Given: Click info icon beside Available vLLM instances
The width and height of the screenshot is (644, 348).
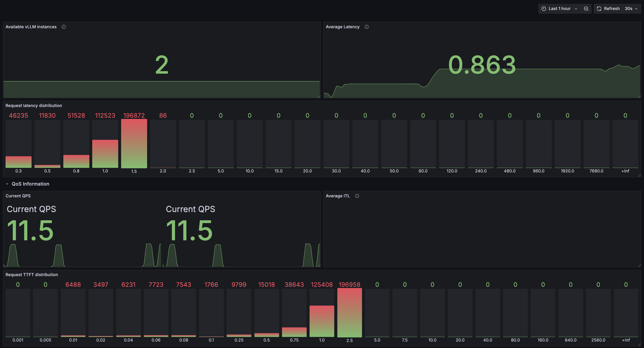Looking at the screenshot, I should pyautogui.click(x=64, y=27).
